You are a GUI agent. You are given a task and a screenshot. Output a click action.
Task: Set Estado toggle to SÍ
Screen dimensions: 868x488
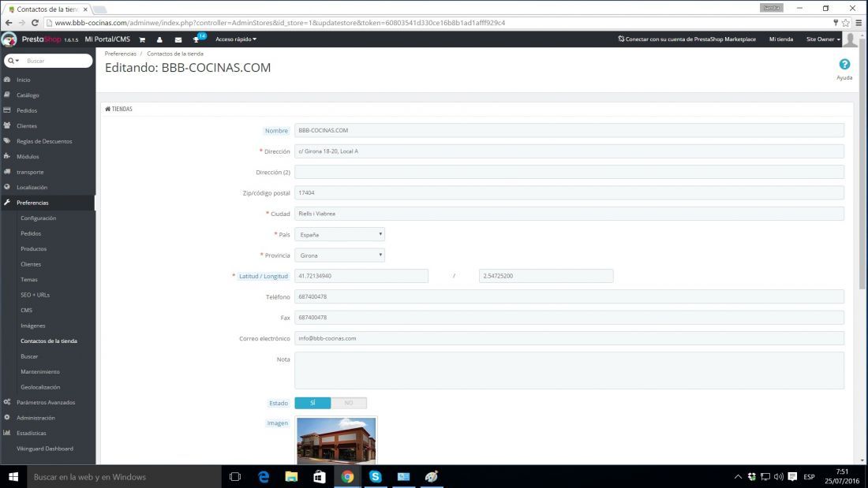(x=312, y=403)
